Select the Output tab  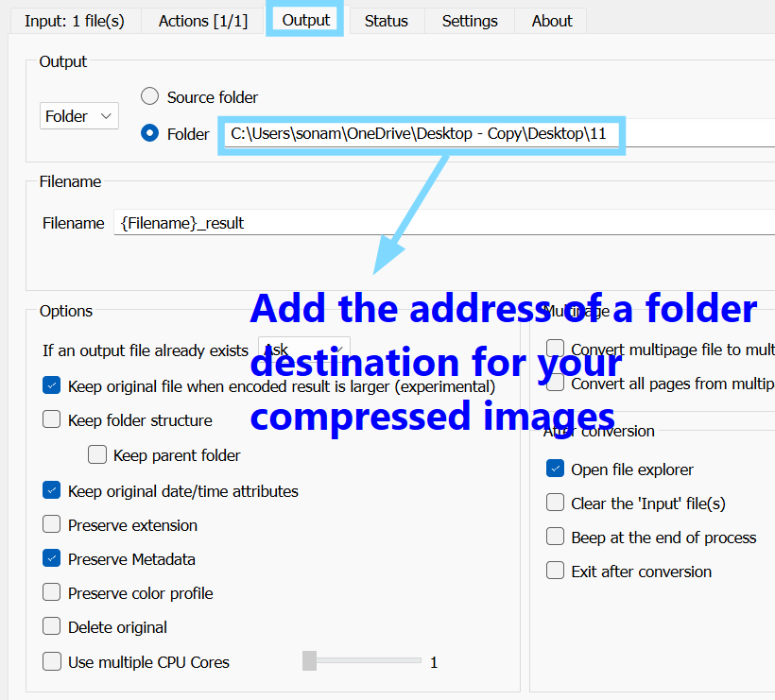click(x=305, y=20)
